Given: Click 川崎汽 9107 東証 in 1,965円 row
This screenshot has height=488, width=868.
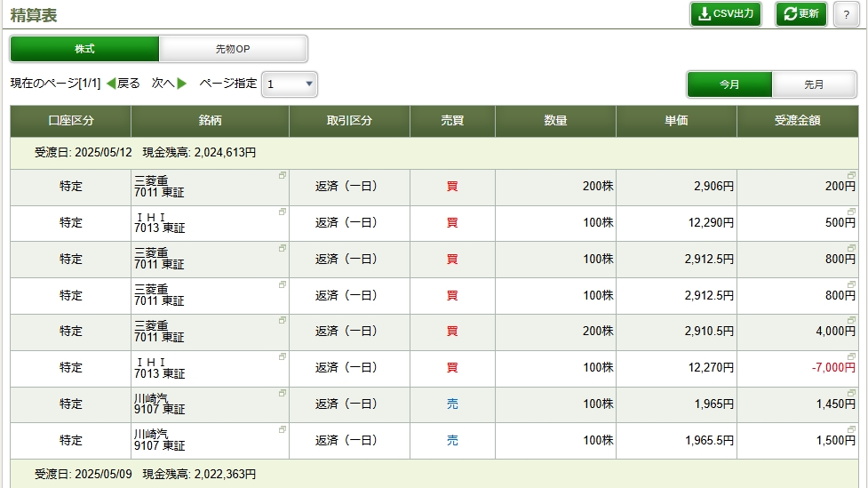Looking at the screenshot, I should point(159,404).
